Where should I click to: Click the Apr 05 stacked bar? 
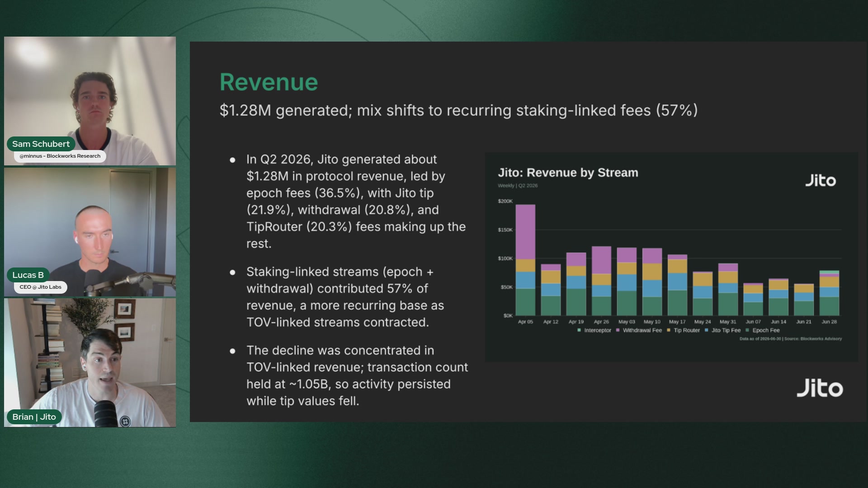[525, 260]
